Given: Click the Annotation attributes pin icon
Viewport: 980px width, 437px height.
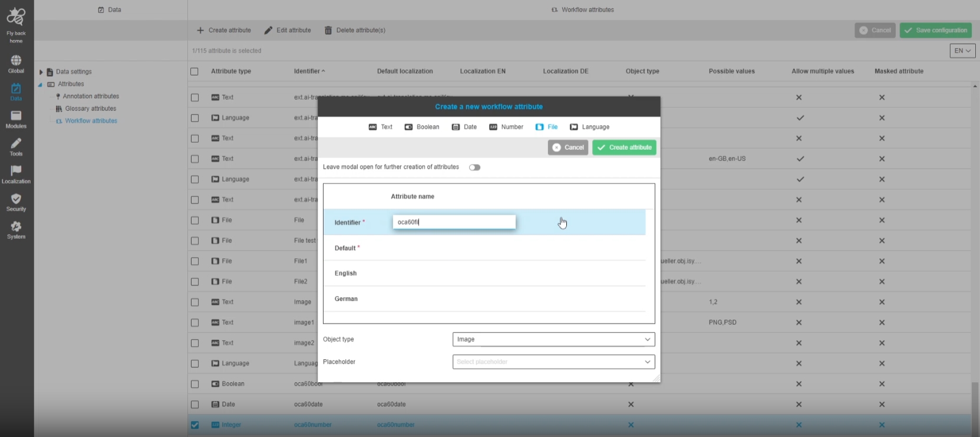Looking at the screenshot, I should (x=58, y=96).
